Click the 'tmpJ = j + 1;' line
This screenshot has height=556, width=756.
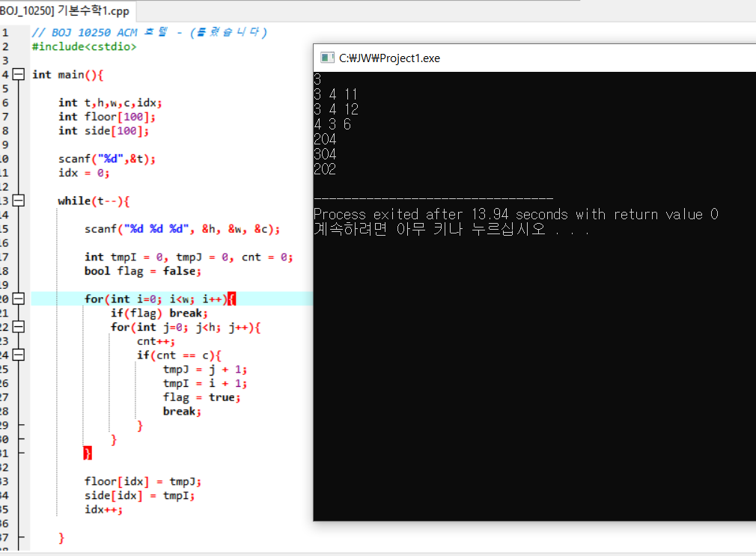coord(205,370)
